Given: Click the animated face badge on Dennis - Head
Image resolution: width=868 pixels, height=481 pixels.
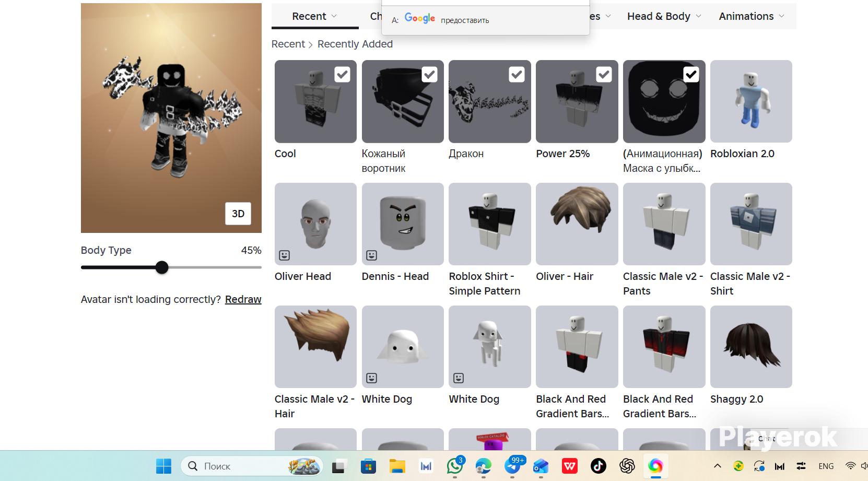Looking at the screenshot, I should (371, 255).
